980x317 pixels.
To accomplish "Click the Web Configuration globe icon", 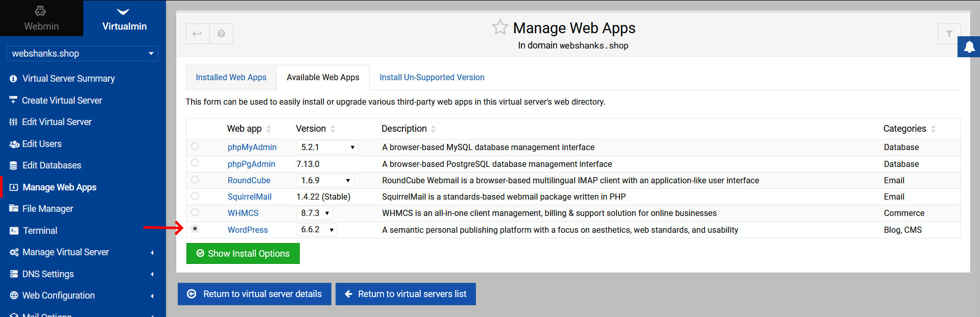I will 14,296.
